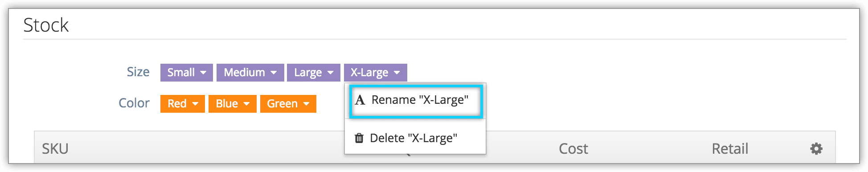Expand the Green color dropdown arrow
The image size is (868, 172).
(x=306, y=104)
